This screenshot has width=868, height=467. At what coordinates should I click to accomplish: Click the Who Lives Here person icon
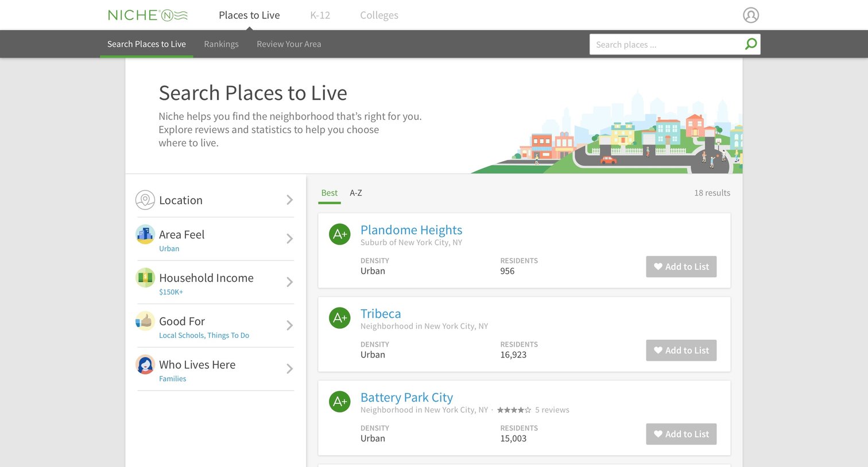click(145, 365)
